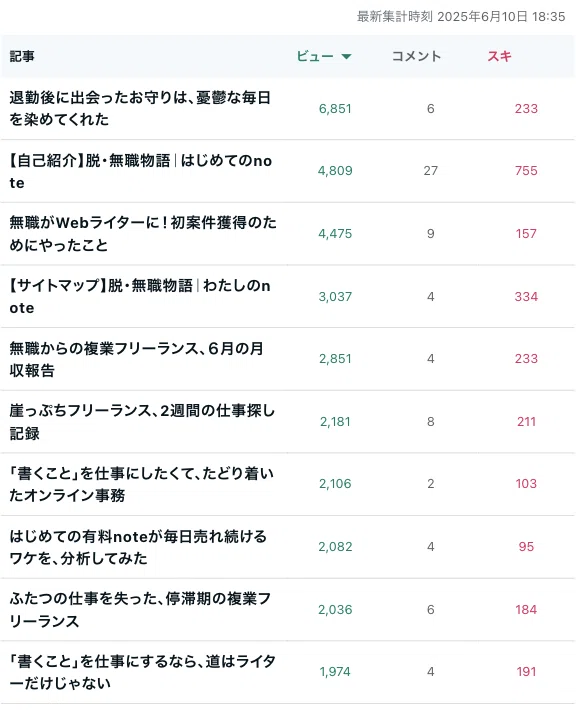576x710 pixels.
Task: Click view count 1,974 in last row
Action: click(335, 672)
